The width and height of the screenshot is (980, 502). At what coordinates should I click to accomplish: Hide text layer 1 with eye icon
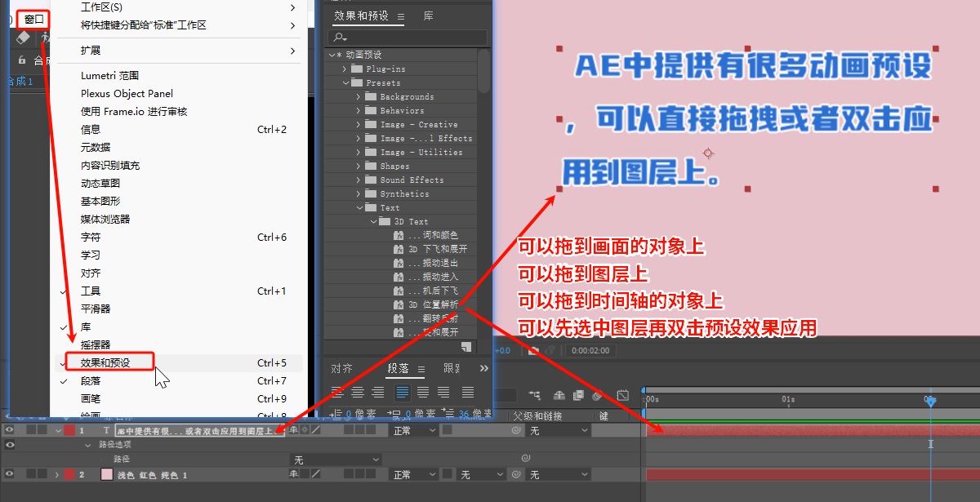point(10,429)
